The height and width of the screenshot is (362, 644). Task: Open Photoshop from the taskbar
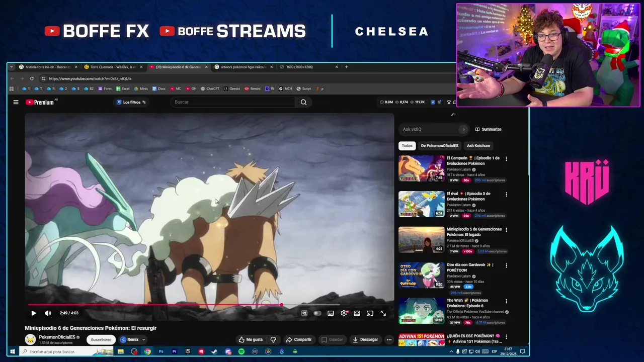161,351
